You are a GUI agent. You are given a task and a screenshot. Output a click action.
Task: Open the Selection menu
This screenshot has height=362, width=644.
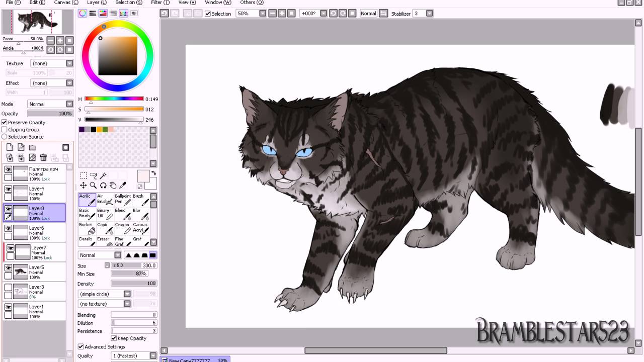pyautogui.click(x=129, y=3)
